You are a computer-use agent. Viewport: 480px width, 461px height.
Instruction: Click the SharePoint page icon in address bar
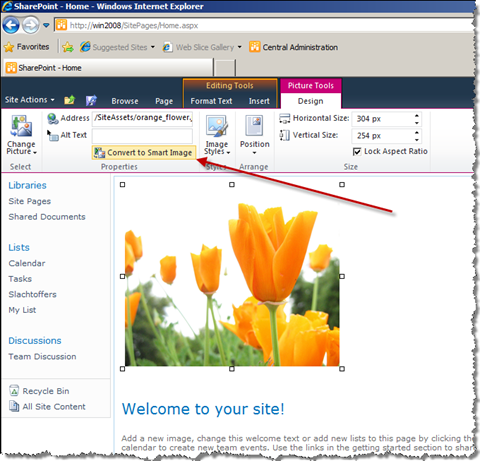click(x=61, y=25)
